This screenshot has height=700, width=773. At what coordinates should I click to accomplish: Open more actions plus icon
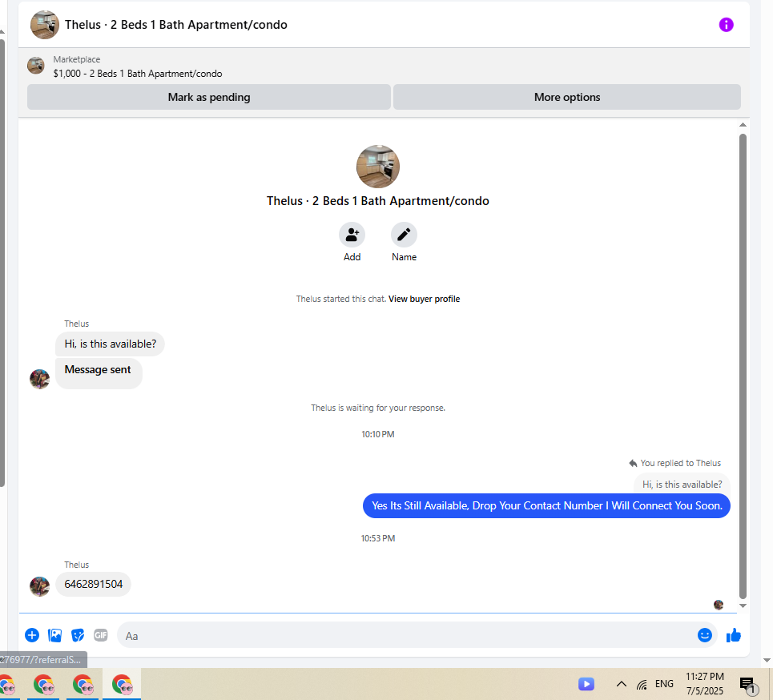[x=32, y=635]
